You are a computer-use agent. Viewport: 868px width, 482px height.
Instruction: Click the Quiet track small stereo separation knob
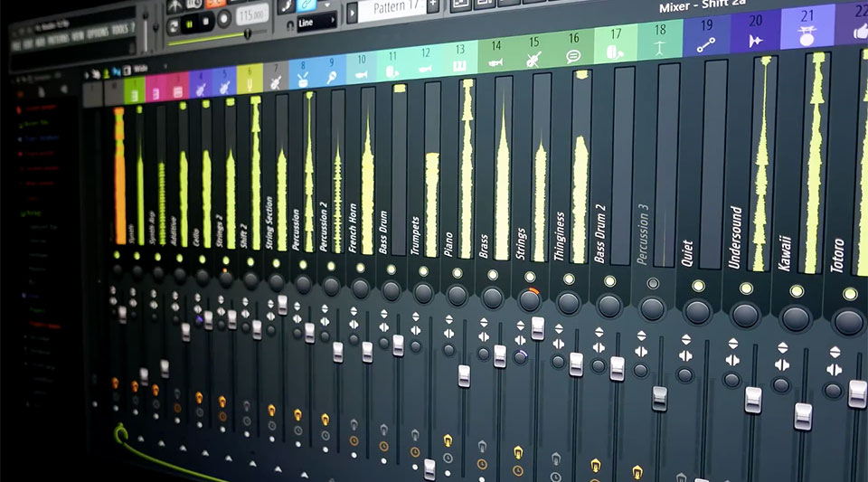coord(684,376)
